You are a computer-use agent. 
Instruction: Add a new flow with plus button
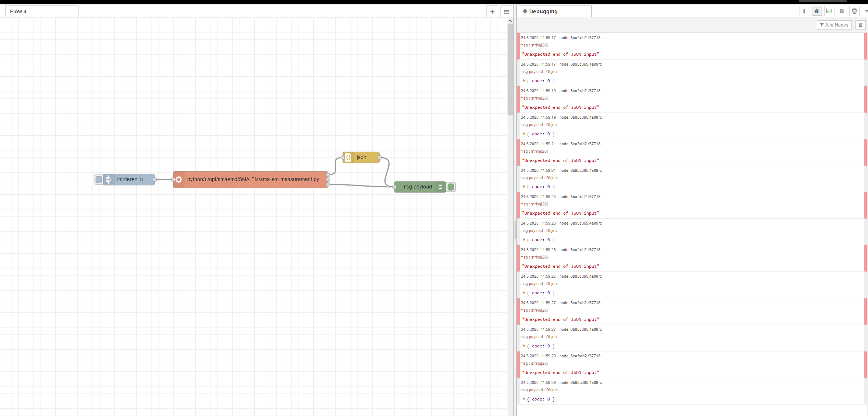492,11
